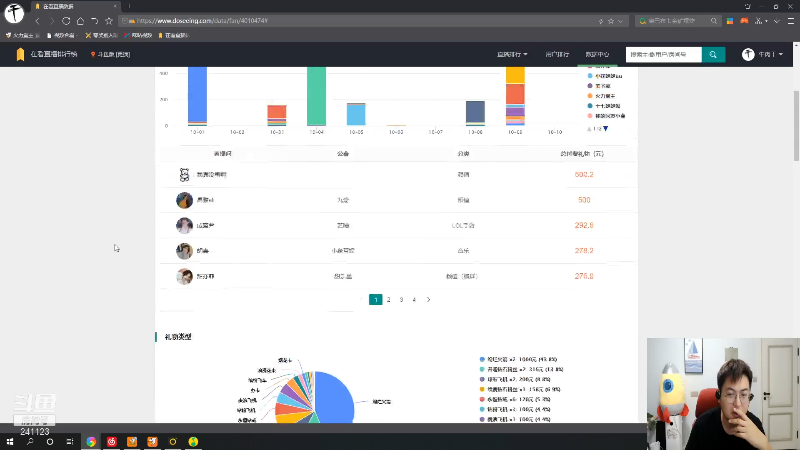Go to pagination page 4
The image size is (800, 450).
point(414,299)
